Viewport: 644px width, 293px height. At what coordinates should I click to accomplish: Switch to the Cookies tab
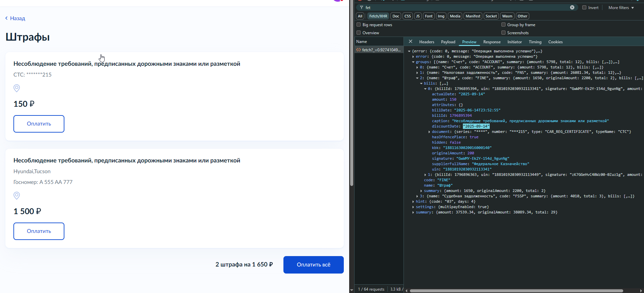pos(555,42)
